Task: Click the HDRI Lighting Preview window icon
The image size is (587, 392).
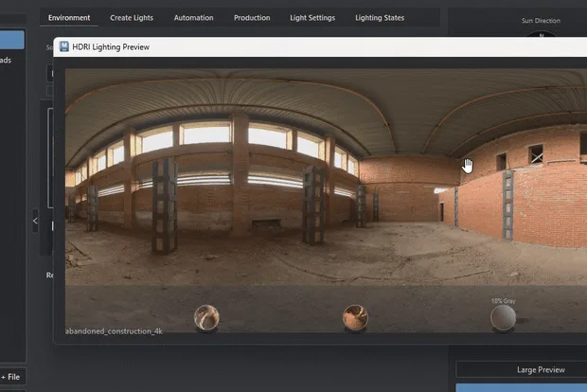Action: [x=64, y=46]
